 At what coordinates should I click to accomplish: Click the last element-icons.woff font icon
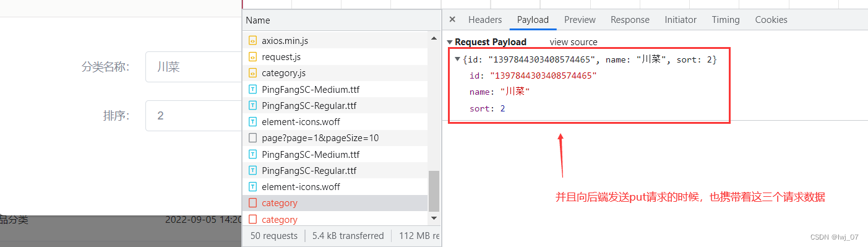pos(252,187)
